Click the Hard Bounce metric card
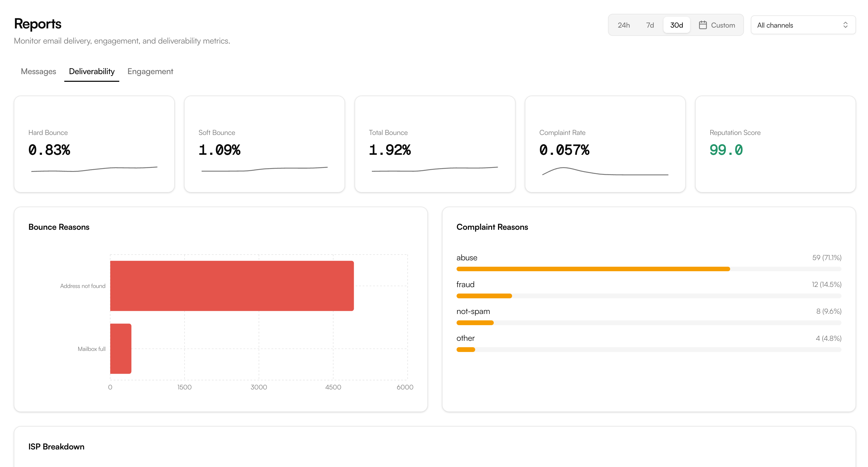This screenshot has width=868, height=467. 94,144
